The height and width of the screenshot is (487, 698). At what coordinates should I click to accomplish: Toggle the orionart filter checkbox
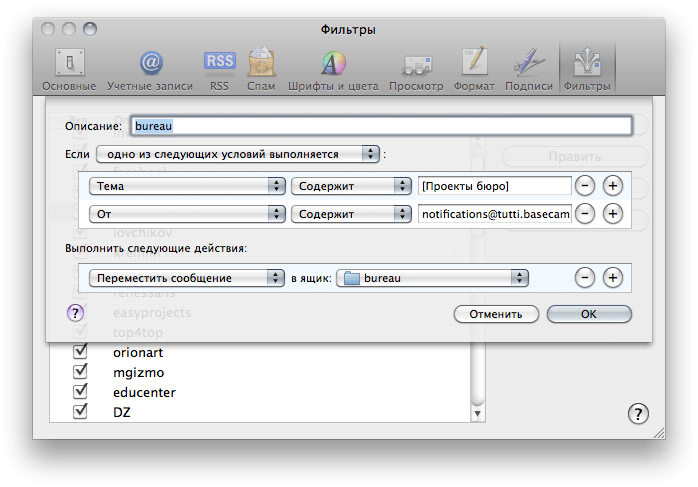point(81,353)
